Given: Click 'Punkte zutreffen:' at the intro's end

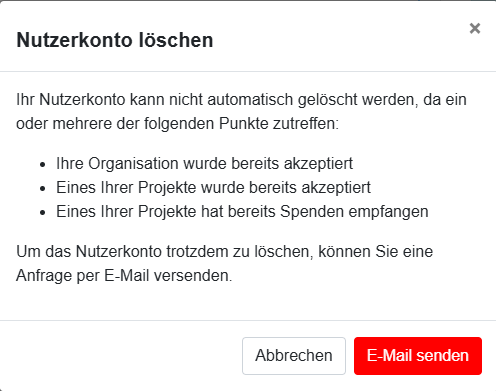Looking at the screenshot, I should pos(279,123).
